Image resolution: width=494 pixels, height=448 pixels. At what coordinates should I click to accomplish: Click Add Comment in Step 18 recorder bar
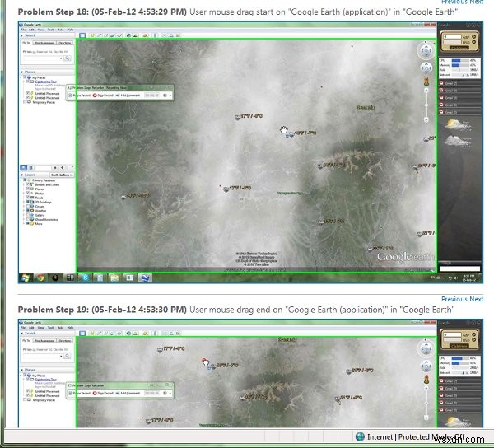coord(128,96)
